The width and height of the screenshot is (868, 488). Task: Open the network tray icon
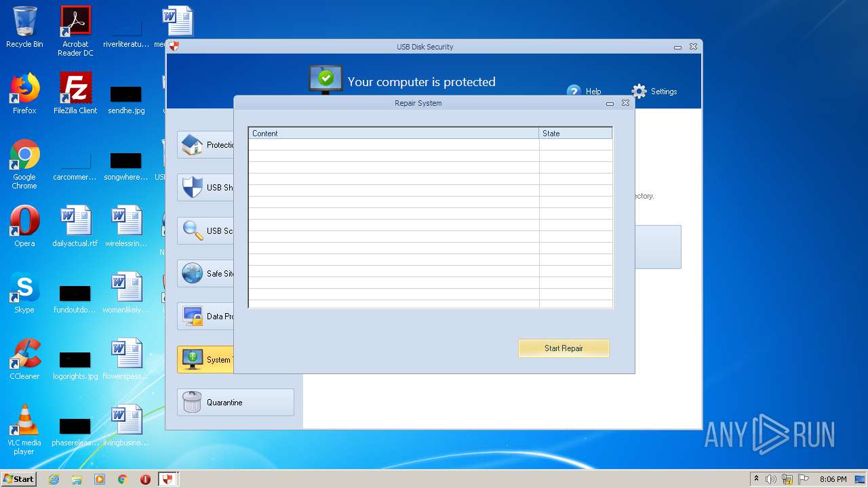click(787, 479)
